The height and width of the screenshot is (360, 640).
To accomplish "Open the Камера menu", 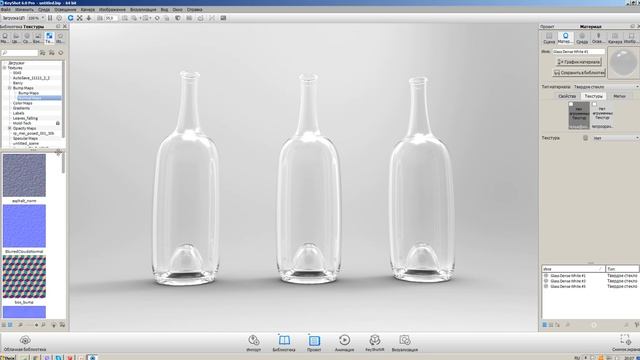I will (88, 9).
